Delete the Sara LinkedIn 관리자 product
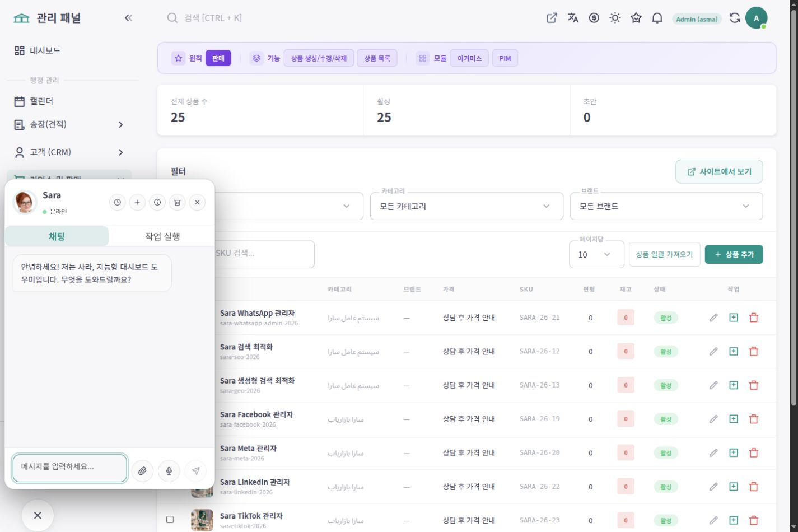This screenshot has width=798, height=532. click(x=754, y=487)
